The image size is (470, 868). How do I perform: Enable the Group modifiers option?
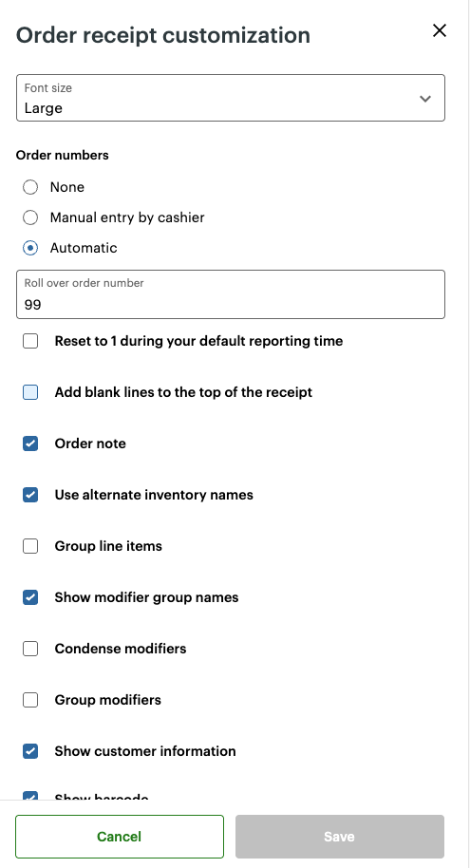click(30, 700)
